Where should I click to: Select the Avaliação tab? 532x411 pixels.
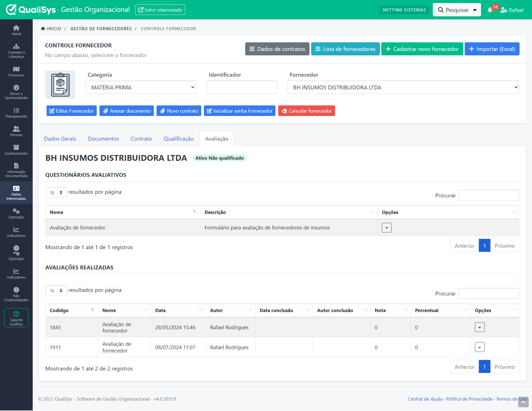[x=217, y=139]
